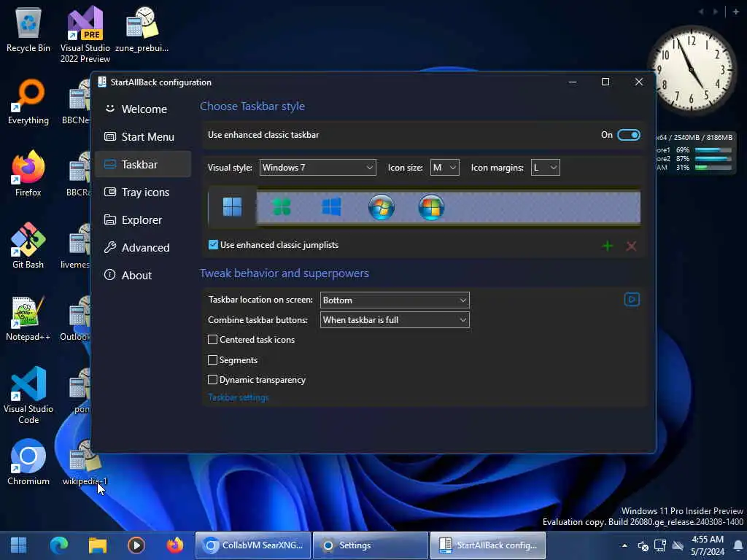Viewport: 747px width, 560px height.
Task: Open the Everything search shortcut
Action: [x=28, y=102]
